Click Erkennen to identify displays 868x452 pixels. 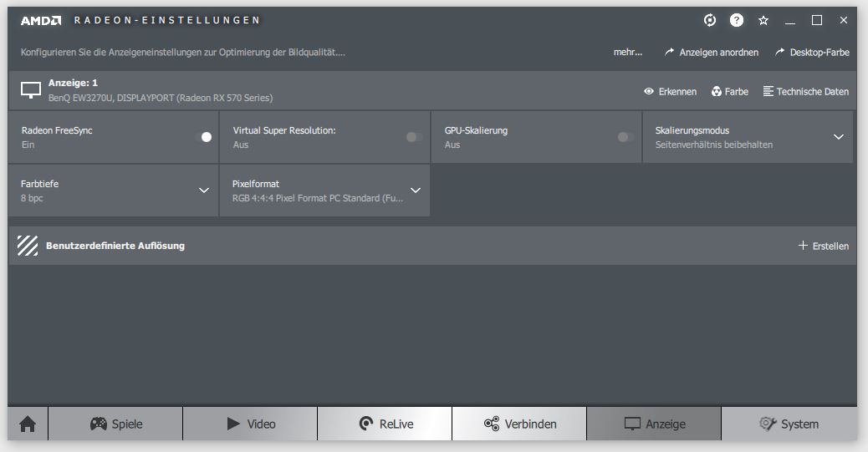click(670, 91)
